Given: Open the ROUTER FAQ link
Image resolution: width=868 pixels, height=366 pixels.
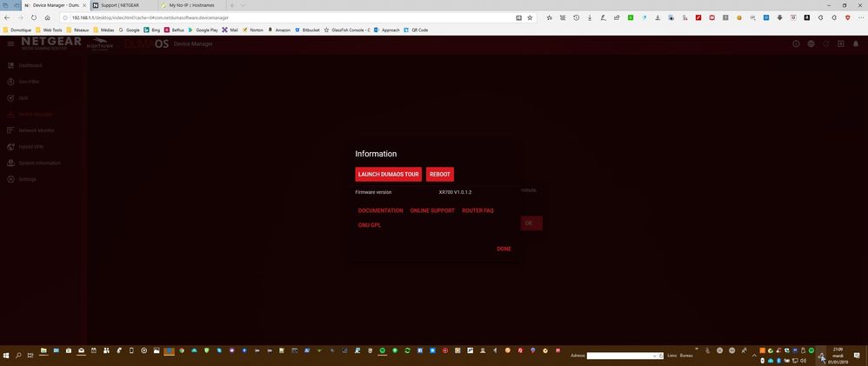Looking at the screenshot, I should coord(477,211).
